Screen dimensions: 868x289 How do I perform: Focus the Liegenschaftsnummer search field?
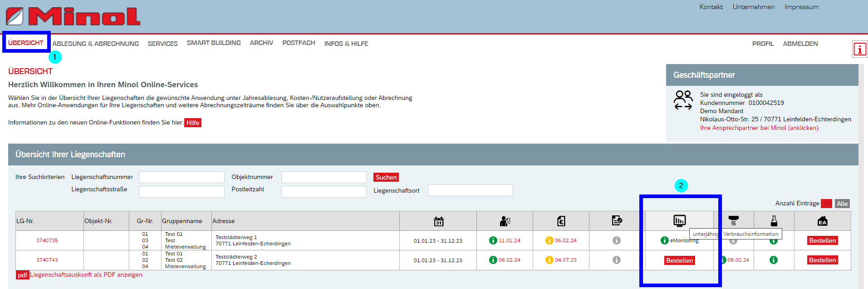[x=181, y=177]
